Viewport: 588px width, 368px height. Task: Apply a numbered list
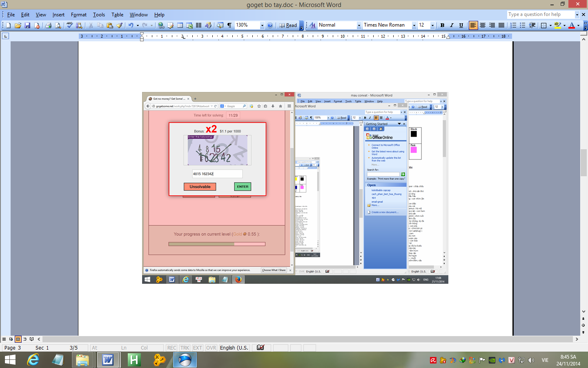513,25
